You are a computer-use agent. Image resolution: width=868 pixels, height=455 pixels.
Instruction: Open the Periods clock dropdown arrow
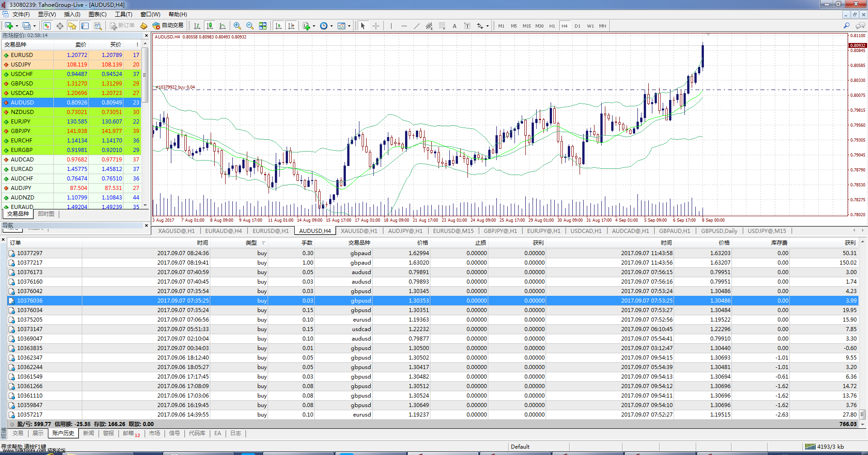point(331,26)
